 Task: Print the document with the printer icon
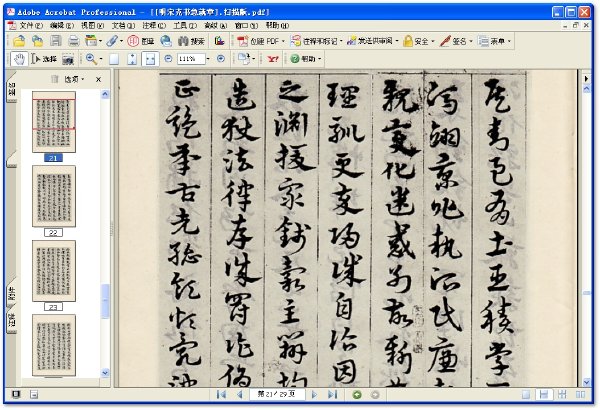[x=73, y=41]
